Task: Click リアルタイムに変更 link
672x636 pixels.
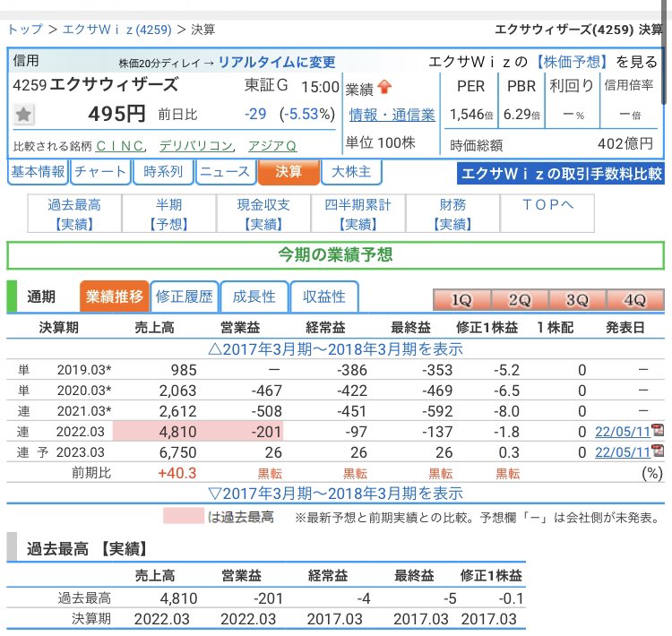Action: click(277, 62)
